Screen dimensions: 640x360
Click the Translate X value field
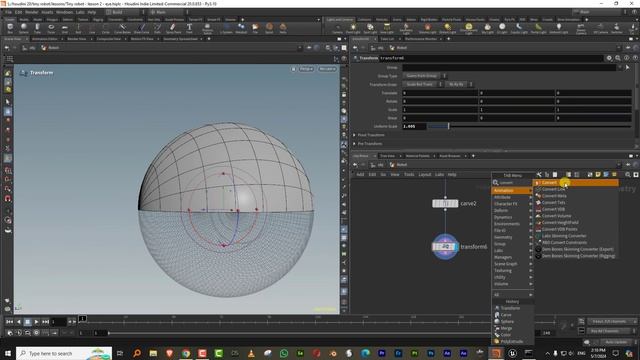(440, 93)
